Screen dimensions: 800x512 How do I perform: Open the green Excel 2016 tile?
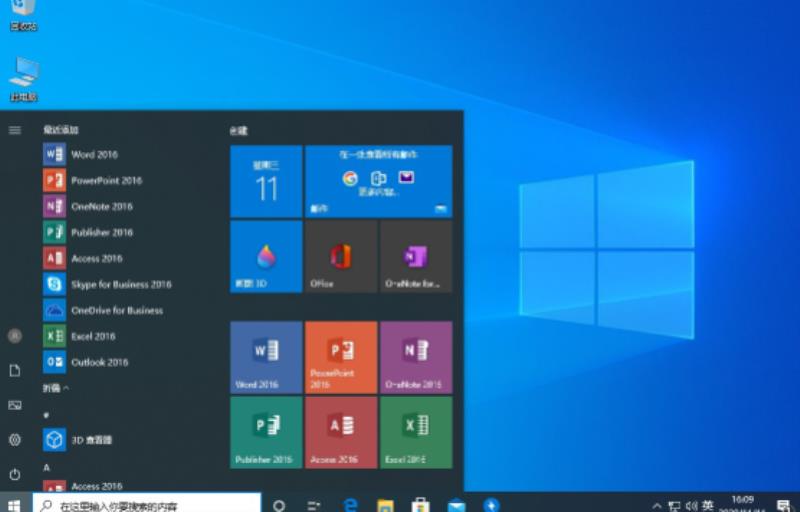[416, 432]
